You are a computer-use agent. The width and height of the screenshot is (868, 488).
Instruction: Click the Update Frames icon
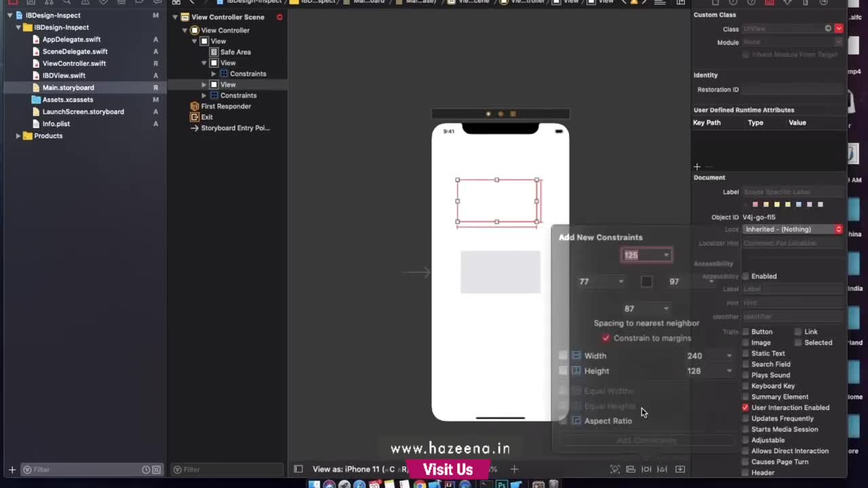[614, 469]
